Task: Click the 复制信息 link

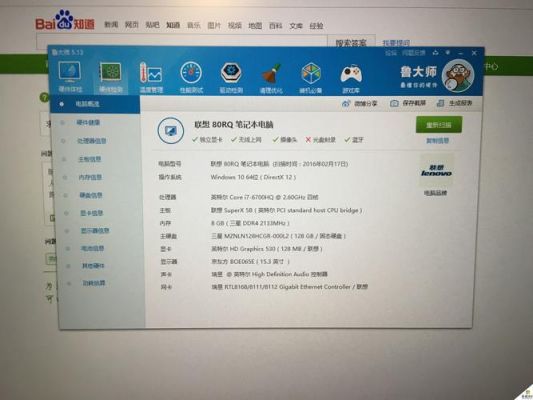Action: pos(437,141)
